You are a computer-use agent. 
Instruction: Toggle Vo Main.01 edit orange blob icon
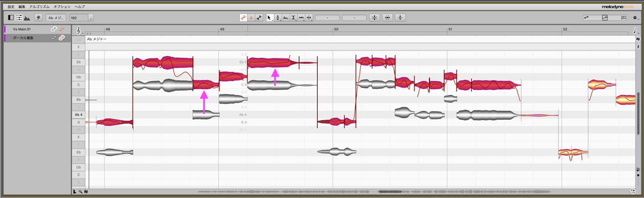(62, 29)
